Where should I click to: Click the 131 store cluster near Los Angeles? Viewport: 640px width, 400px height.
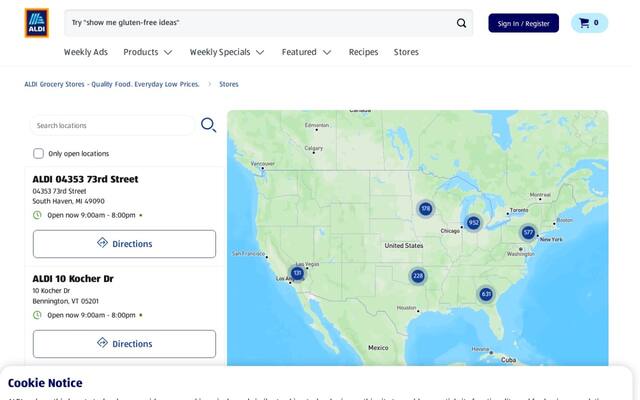(297, 273)
